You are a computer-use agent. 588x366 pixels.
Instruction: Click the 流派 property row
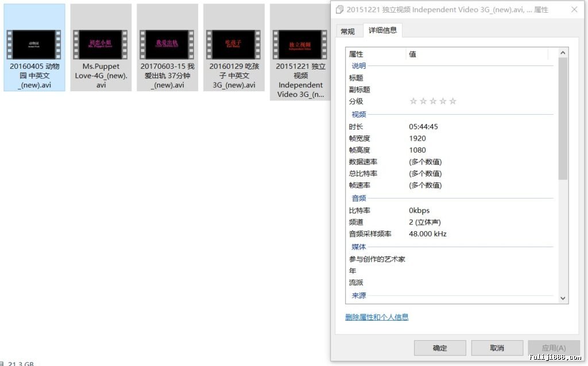point(450,282)
